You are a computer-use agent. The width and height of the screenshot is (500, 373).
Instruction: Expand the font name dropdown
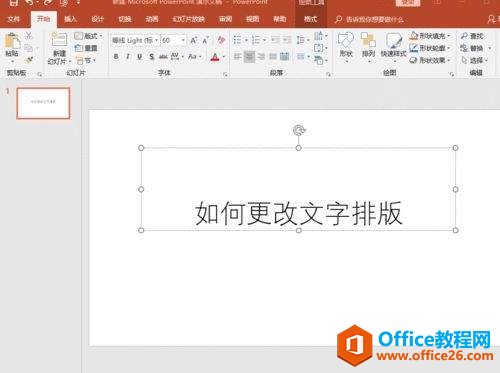click(x=156, y=41)
